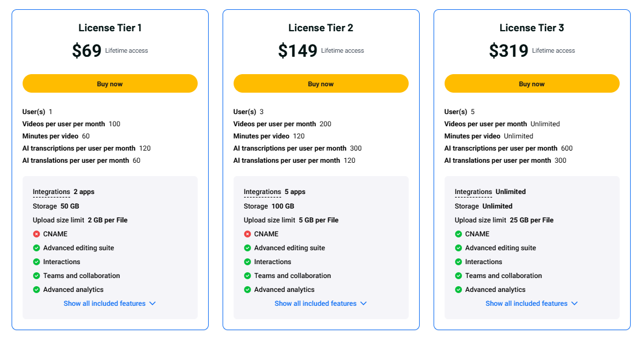
Task: Click Tier 3 Interactions green check icon
Action: click(x=459, y=262)
